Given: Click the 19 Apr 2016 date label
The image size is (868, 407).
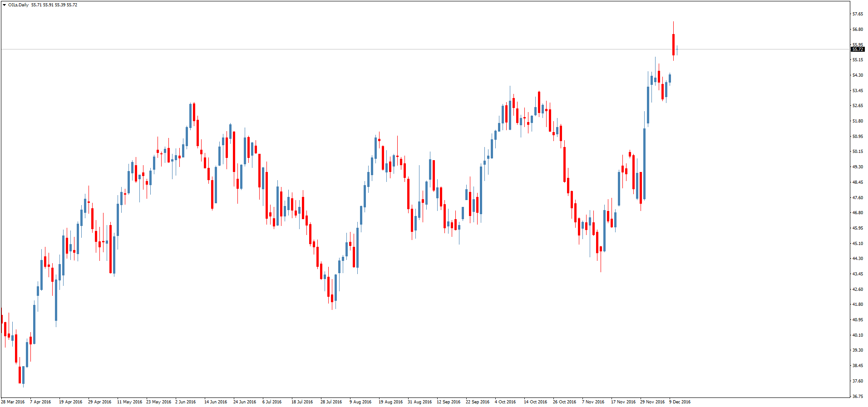Looking at the screenshot, I should click(70, 402).
